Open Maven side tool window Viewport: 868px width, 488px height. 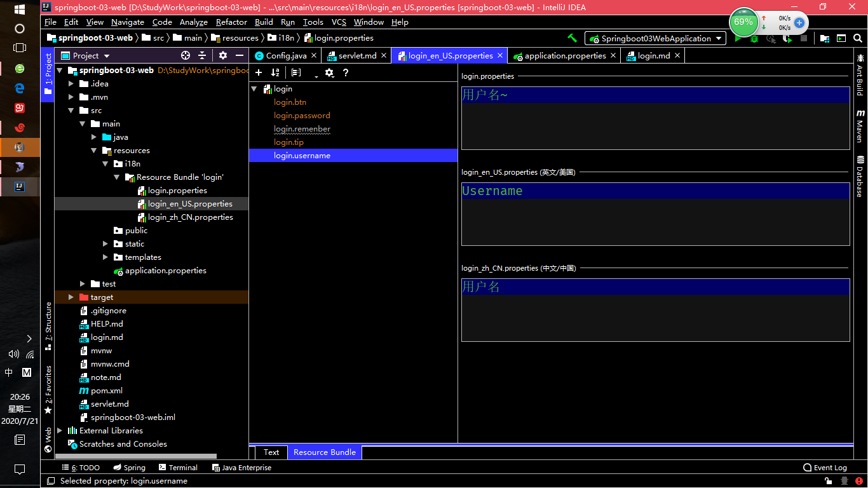[x=860, y=126]
